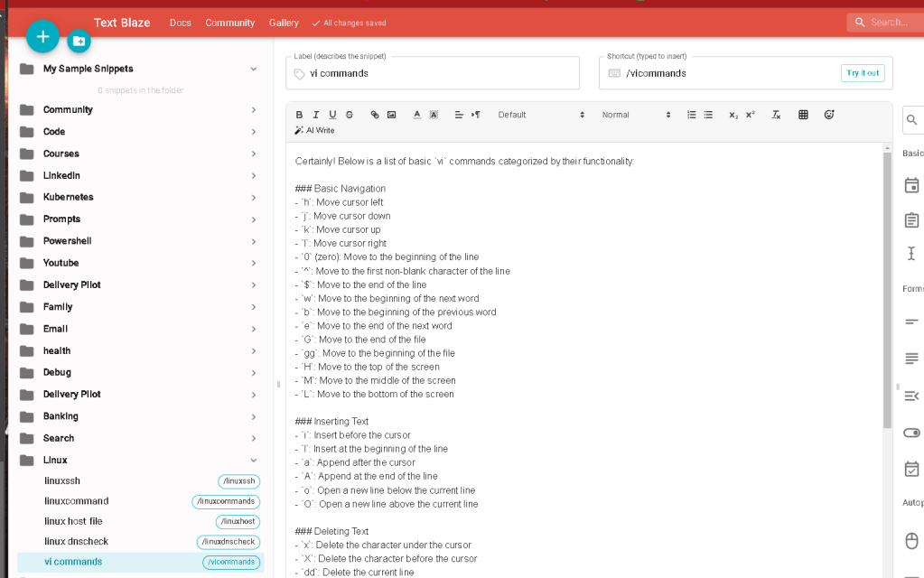This screenshot has width=924, height=578.
Task: Open the emoji picker icon
Action: point(829,115)
